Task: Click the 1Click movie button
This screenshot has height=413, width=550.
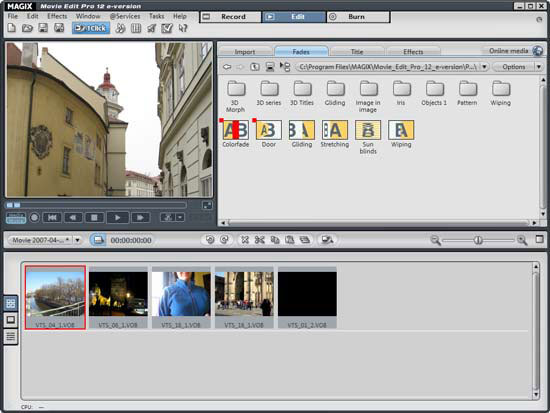Action: [91, 28]
